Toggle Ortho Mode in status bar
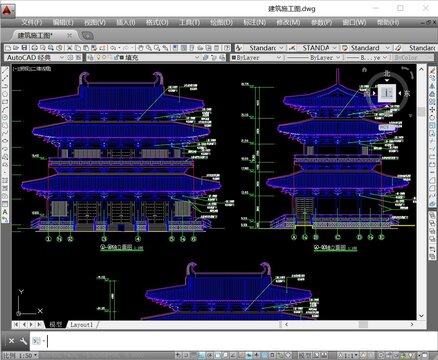This screenshot has width=438, height=360. (202, 355)
